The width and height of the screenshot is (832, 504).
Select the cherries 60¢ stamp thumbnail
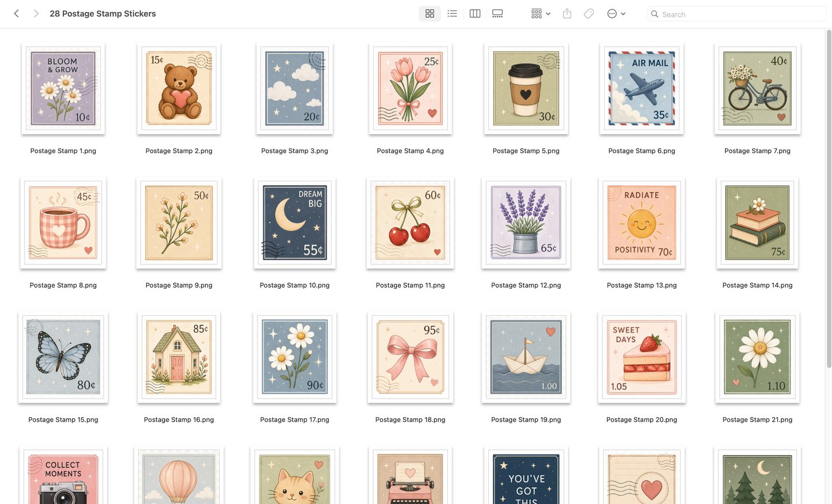pyautogui.click(x=411, y=223)
